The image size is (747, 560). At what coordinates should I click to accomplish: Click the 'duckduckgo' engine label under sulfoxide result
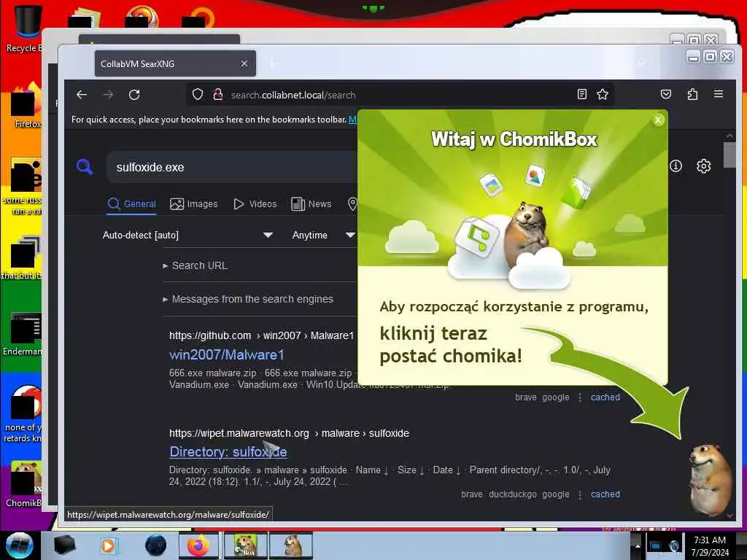[513, 494]
